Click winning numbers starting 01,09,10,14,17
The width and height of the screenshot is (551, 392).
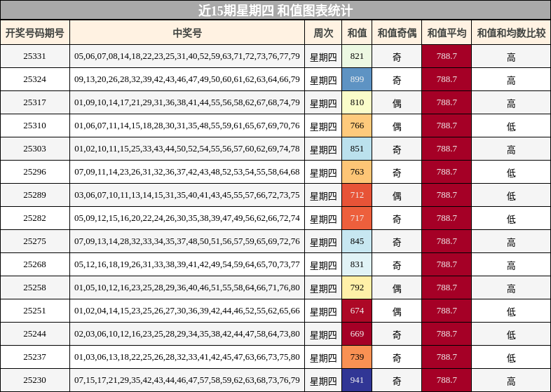(187, 102)
